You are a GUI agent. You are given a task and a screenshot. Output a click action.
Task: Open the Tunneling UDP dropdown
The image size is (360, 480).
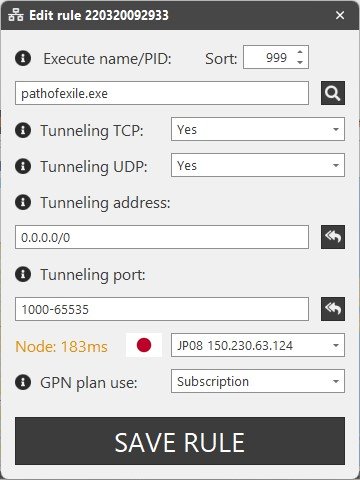pyautogui.click(x=258, y=165)
